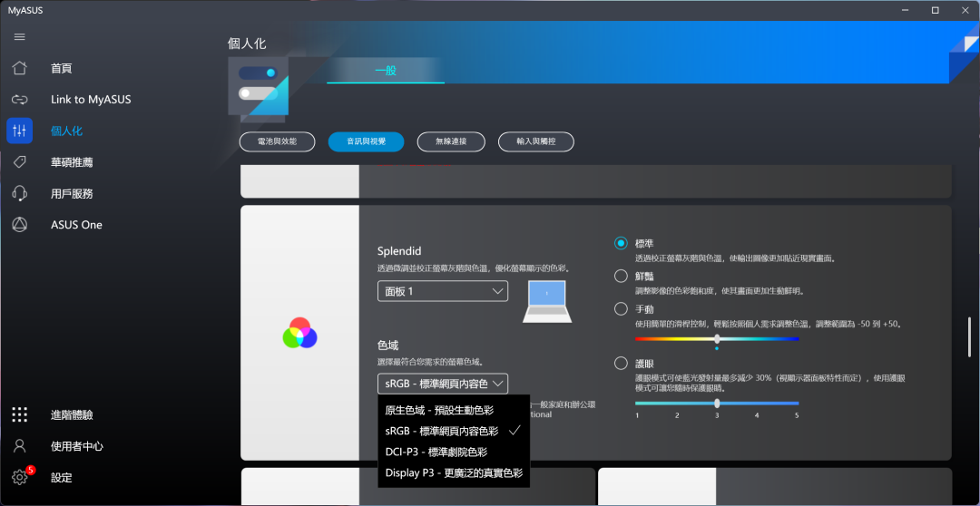980x506 pixels.
Task: Click the 電池與效能 button
Action: (278, 141)
